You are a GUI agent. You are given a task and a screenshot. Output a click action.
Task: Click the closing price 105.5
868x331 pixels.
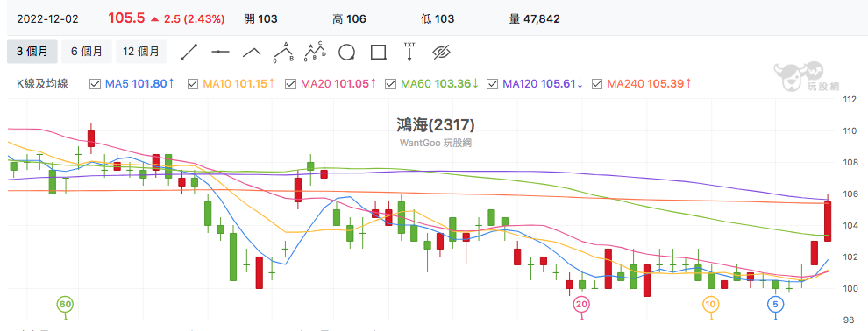[126, 18]
